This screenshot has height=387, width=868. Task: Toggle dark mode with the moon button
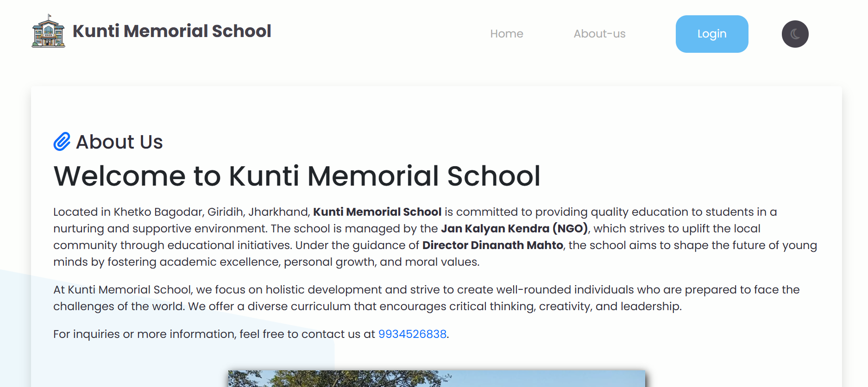[x=795, y=34]
